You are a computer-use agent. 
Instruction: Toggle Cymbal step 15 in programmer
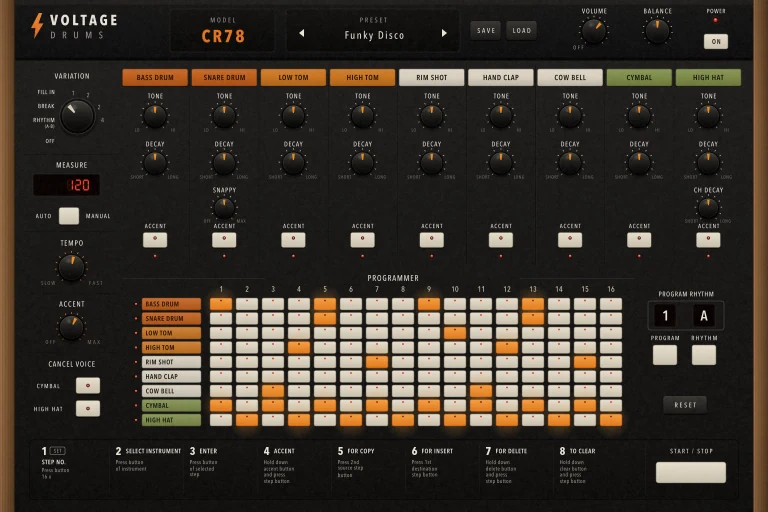pos(585,405)
